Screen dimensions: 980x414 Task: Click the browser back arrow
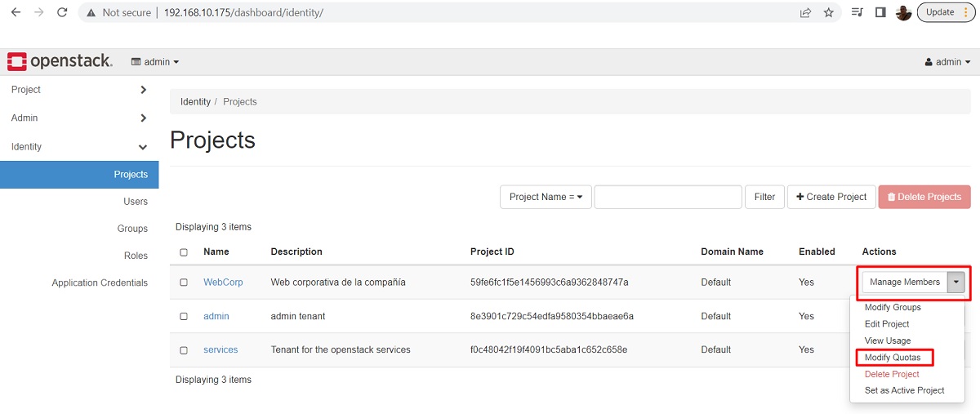point(16,12)
